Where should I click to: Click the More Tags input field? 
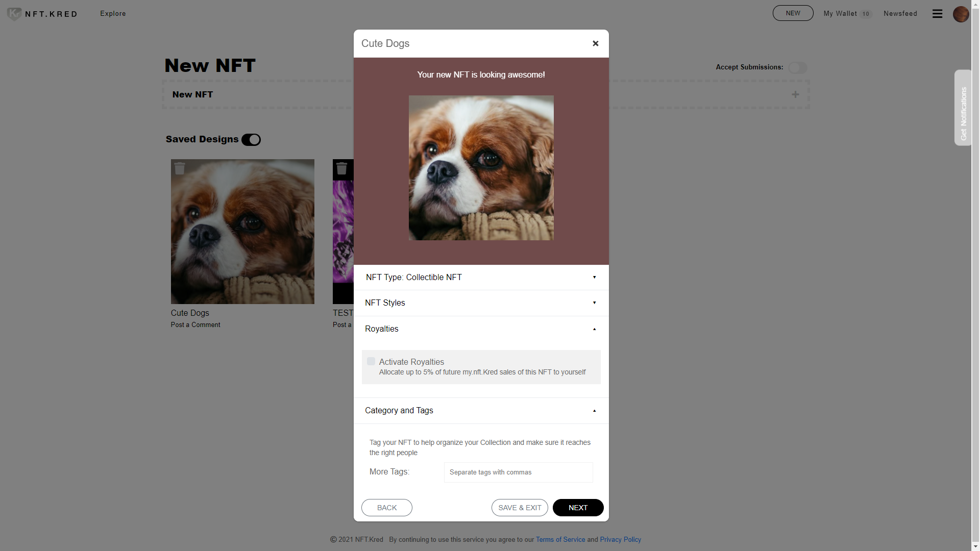(x=518, y=472)
